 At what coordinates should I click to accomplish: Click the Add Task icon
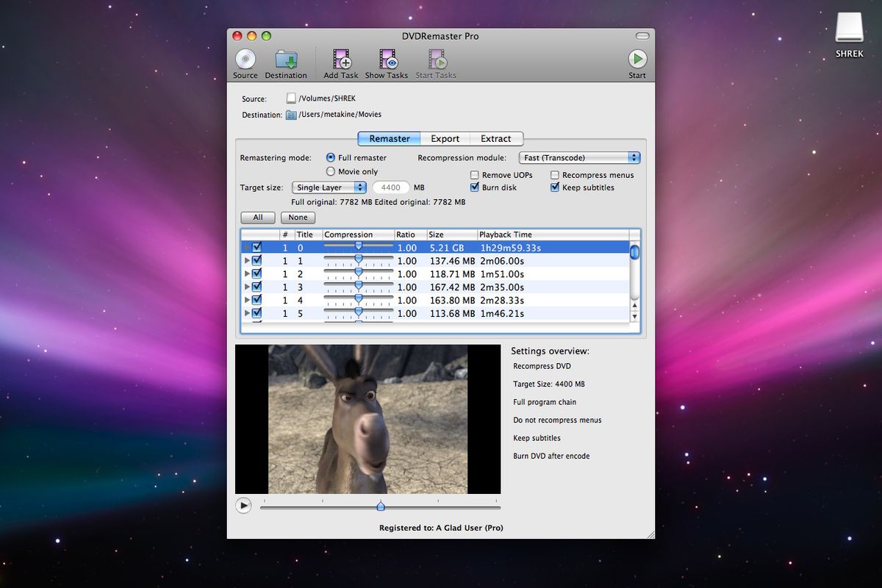tap(340, 57)
